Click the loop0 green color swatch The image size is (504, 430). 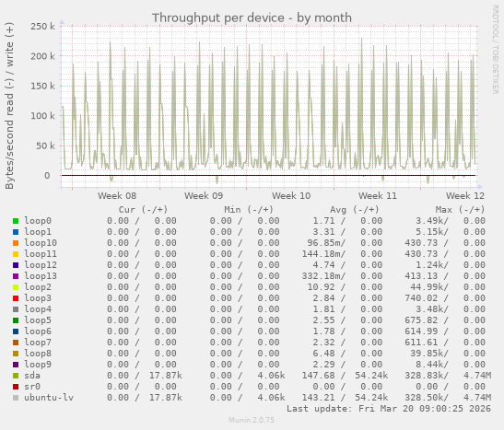point(16,221)
